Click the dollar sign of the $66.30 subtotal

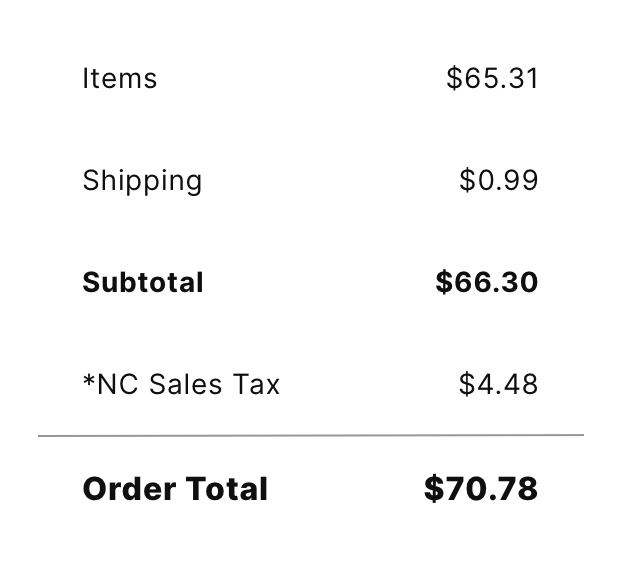444,282
